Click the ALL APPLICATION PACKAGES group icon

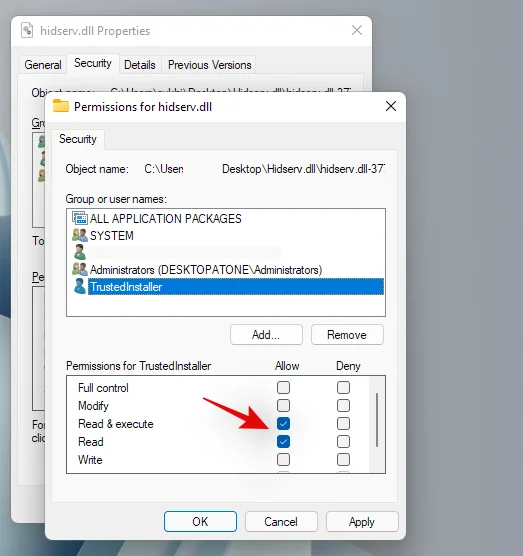[x=80, y=218]
